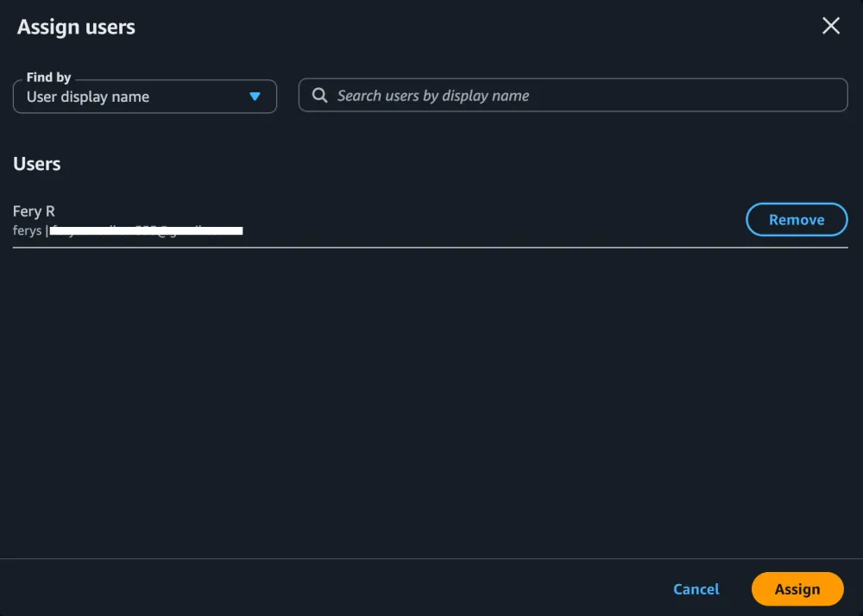Select the Find by label above the selector
The height and width of the screenshot is (616, 863).
point(47,77)
